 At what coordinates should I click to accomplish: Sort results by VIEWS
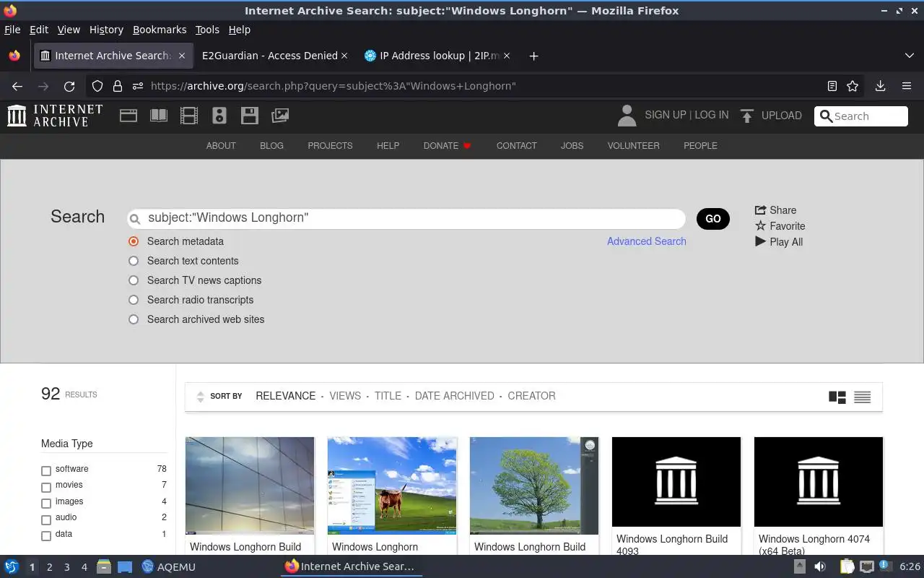[x=345, y=396]
